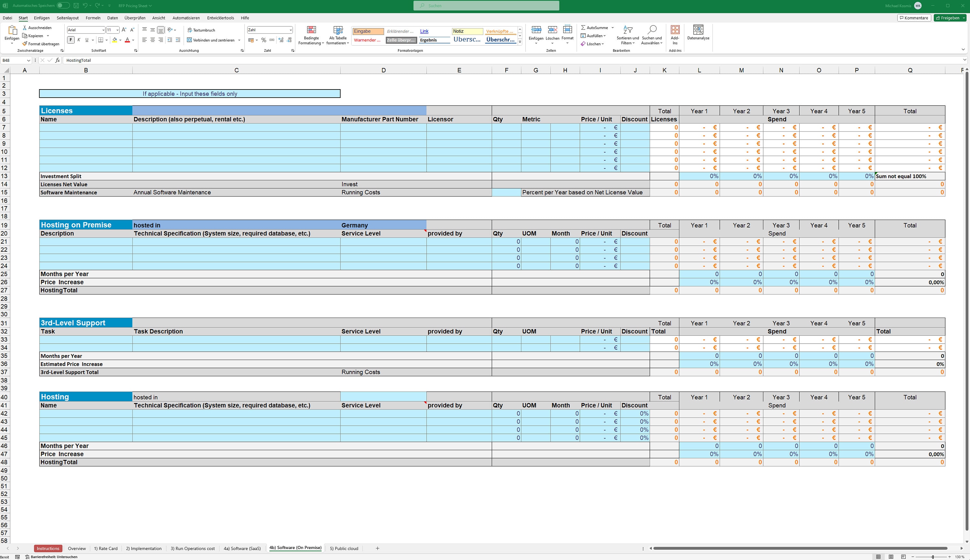Click the Freigeben button
970x560 pixels.
click(947, 18)
